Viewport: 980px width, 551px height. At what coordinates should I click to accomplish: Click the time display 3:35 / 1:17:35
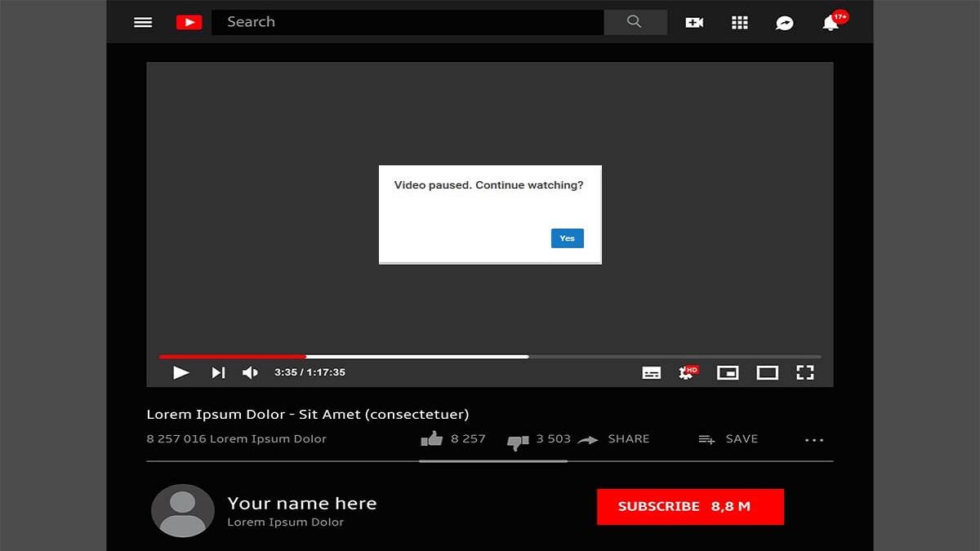310,372
